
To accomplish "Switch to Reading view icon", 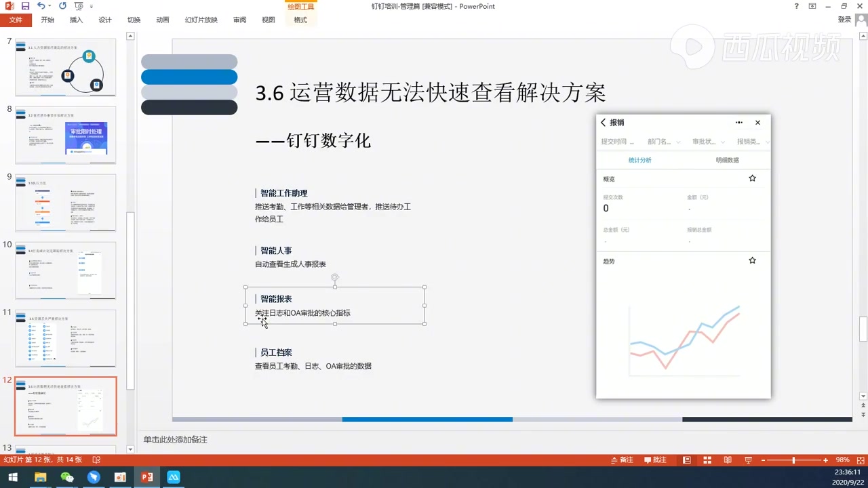I will tap(728, 460).
